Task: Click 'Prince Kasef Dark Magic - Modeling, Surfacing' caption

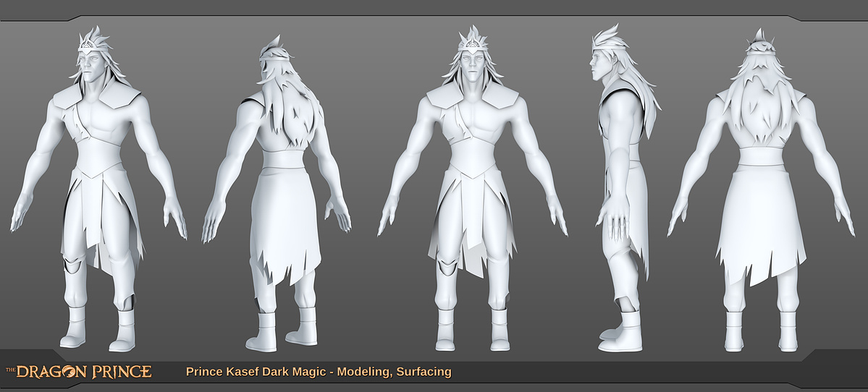Action: coord(319,372)
